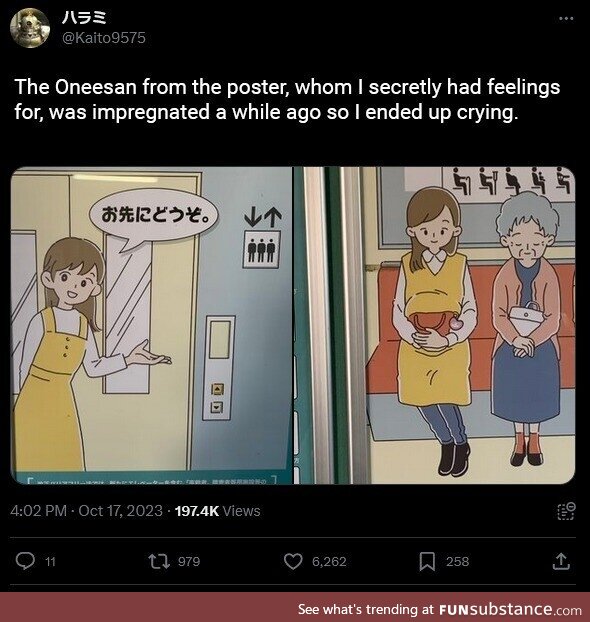
Task: Click the 979 retweet count
Action: pyautogui.click(x=189, y=562)
